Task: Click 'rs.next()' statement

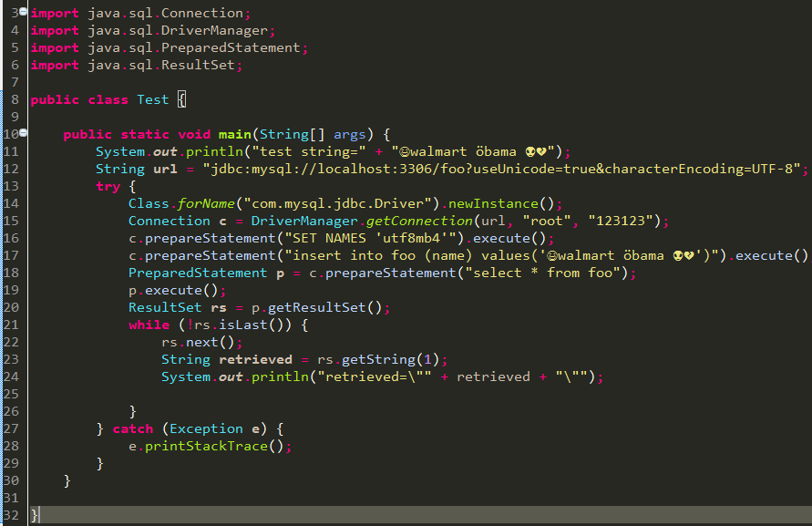Action: tap(198, 342)
